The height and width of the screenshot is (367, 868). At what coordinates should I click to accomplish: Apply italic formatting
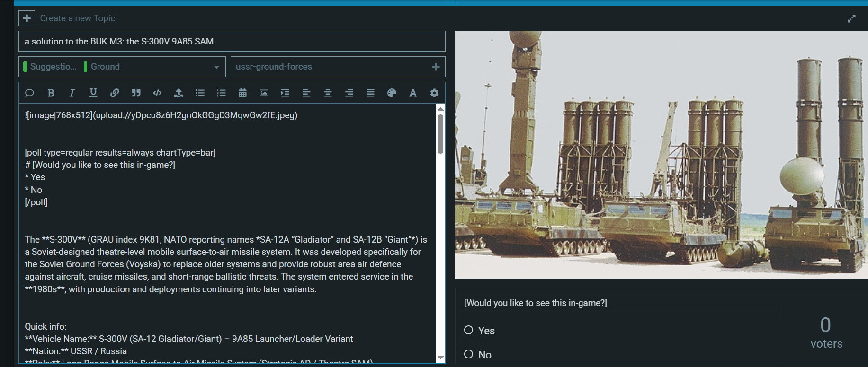[x=72, y=93]
